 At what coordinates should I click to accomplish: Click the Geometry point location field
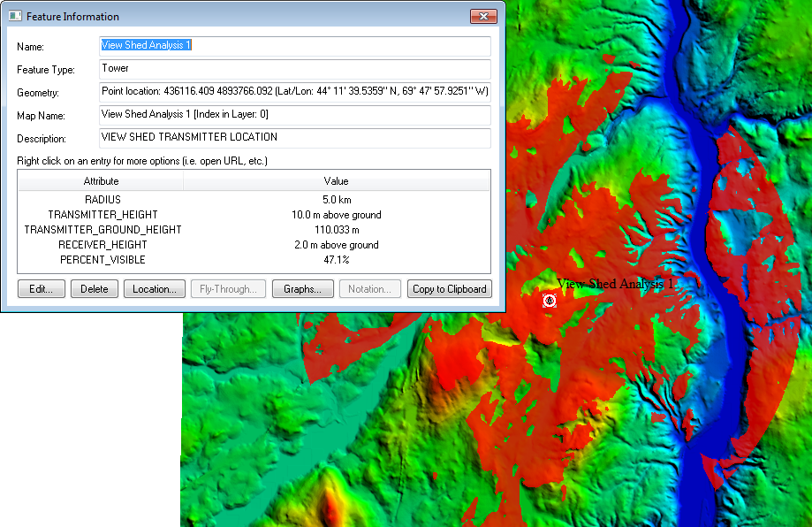pyautogui.click(x=294, y=92)
